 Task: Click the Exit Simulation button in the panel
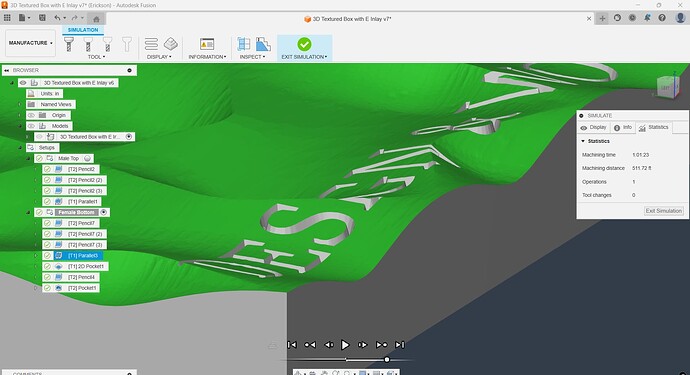coord(664,211)
